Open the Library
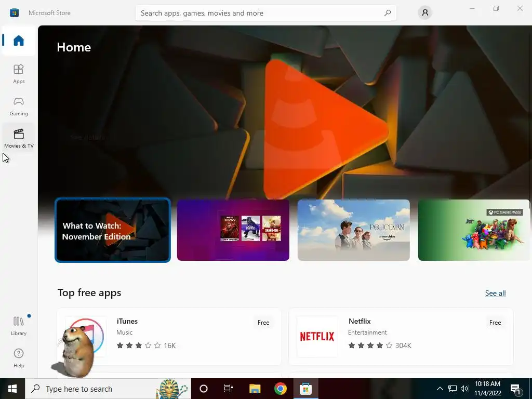This screenshot has width=532, height=399. 19,325
